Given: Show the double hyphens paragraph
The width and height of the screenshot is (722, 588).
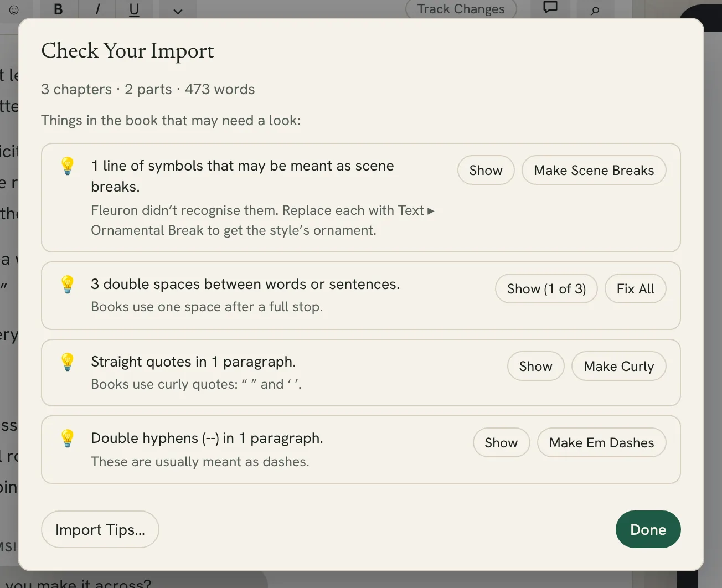Looking at the screenshot, I should coord(502,443).
